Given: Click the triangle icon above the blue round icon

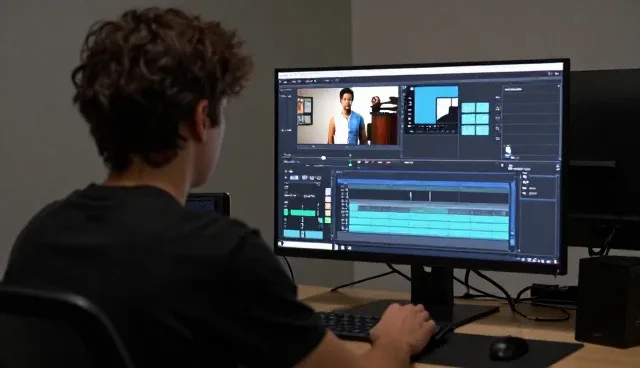Looking at the screenshot, I should tap(498, 108).
